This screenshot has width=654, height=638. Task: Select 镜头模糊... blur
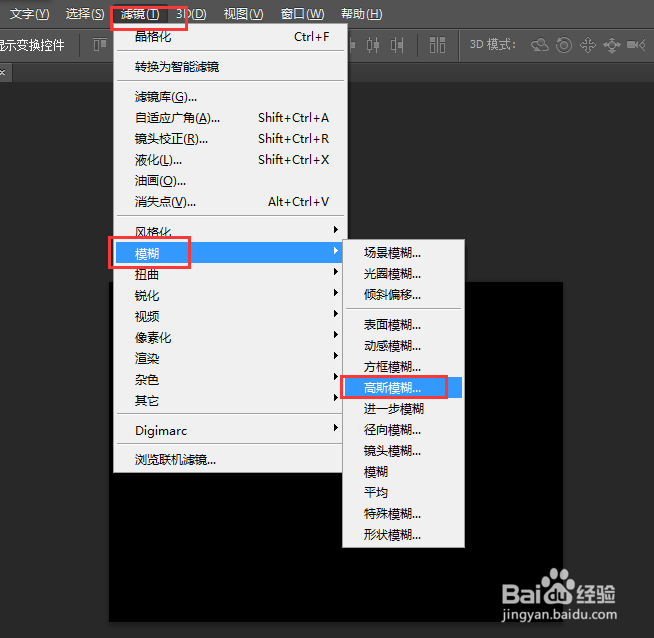pyautogui.click(x=403, y=451)
